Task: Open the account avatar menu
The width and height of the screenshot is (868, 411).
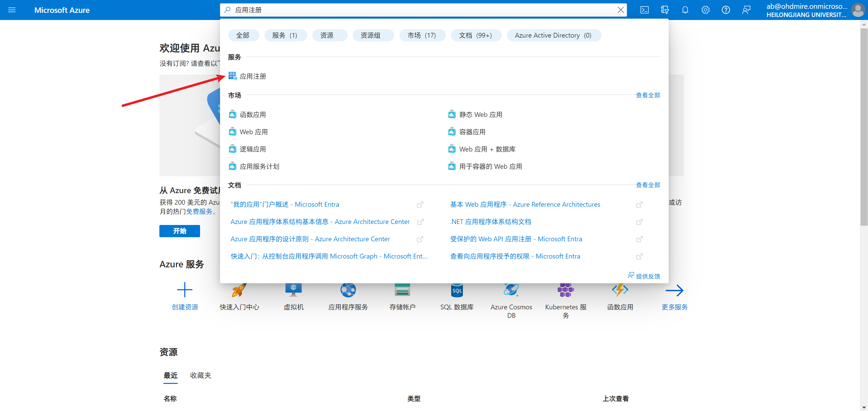Action: pyautogui.click(x=858, y=10)
